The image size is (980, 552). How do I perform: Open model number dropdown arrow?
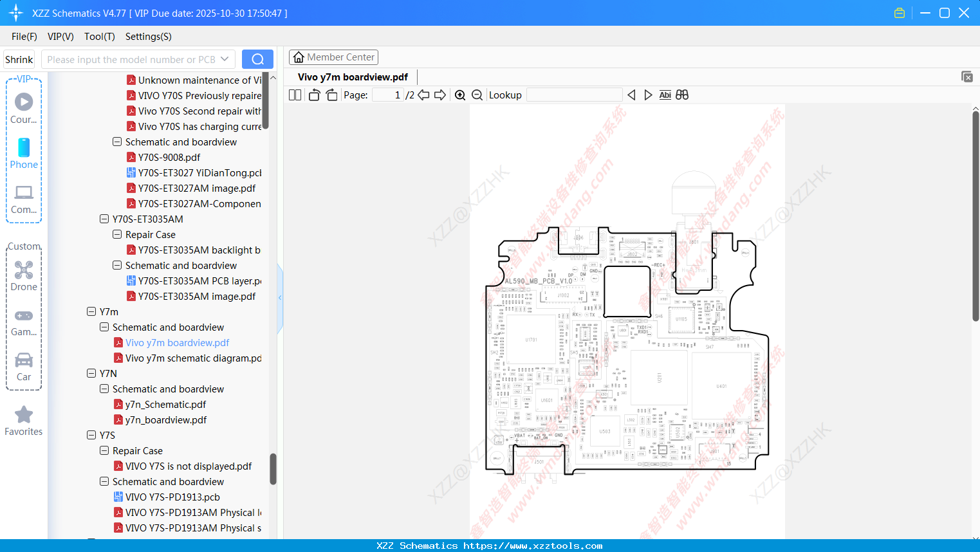pos(225,59)
